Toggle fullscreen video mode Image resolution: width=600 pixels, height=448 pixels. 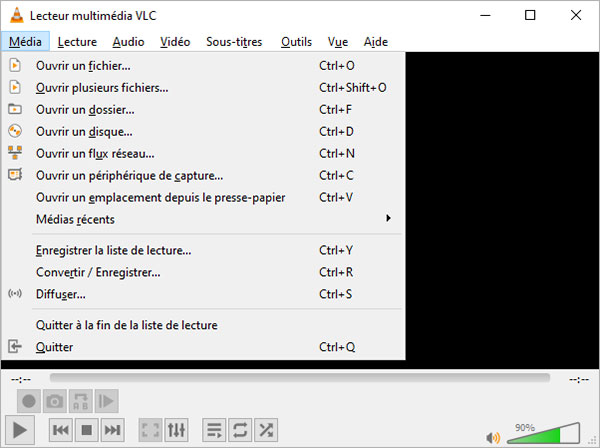point(150,430)
